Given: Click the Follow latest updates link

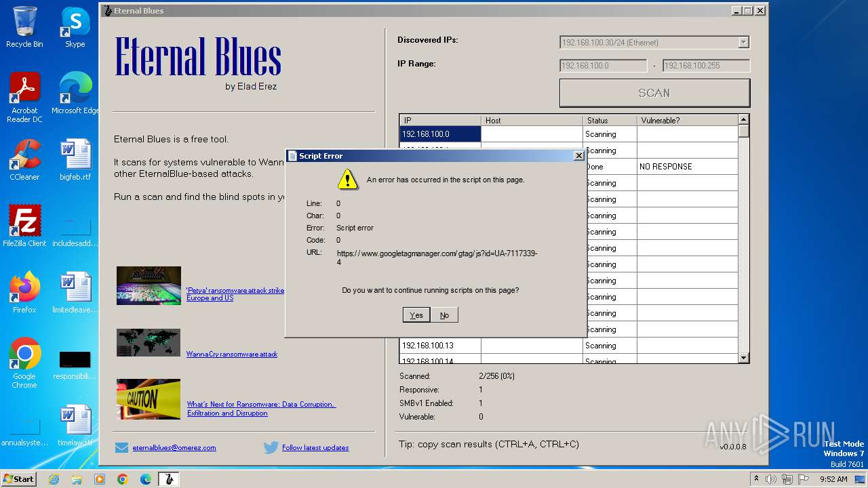Looking at the screenshot, I should tap(315, 448).
